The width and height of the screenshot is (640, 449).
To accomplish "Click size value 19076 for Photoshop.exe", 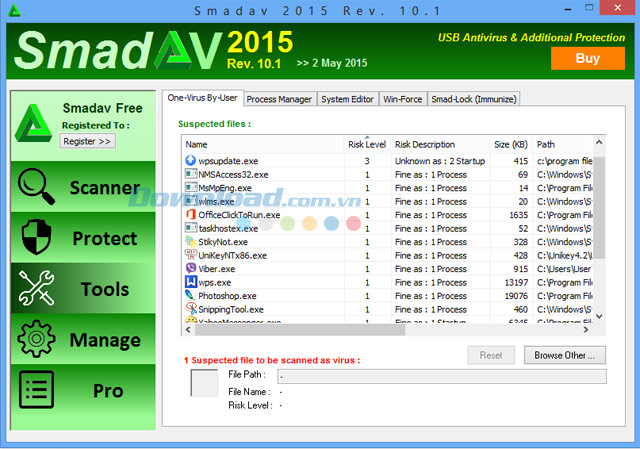I will point(516,296).
